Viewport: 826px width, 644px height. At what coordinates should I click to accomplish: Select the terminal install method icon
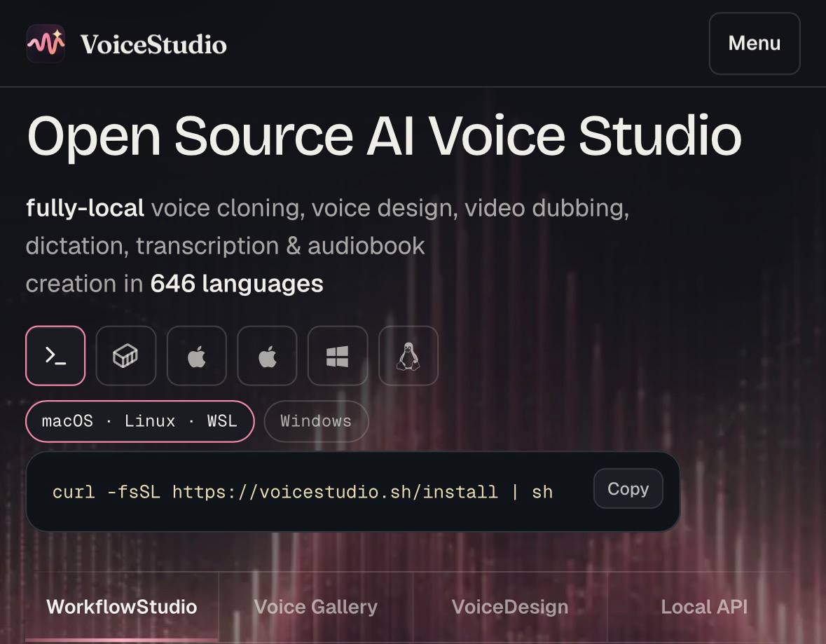pos(55,356)
